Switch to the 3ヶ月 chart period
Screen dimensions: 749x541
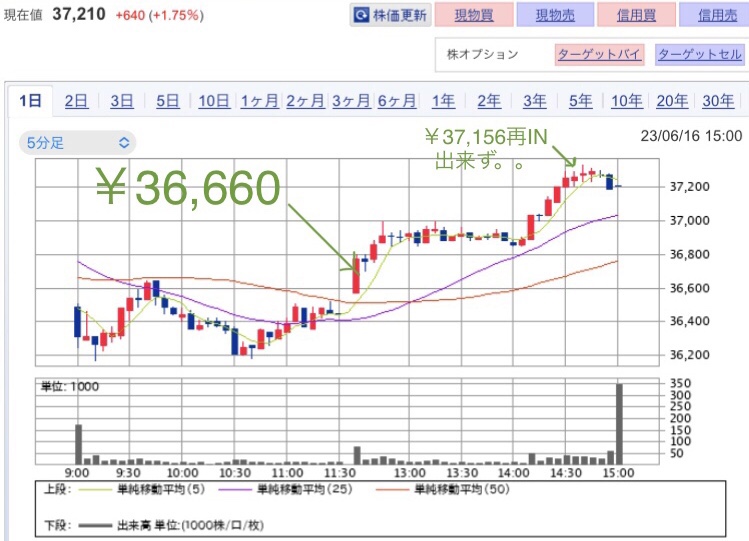pos(351,101)
